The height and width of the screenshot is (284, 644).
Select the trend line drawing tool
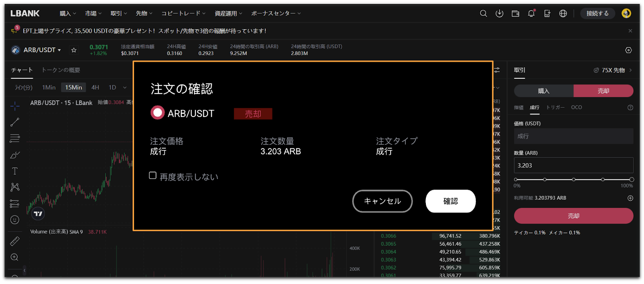click(15, 122)
